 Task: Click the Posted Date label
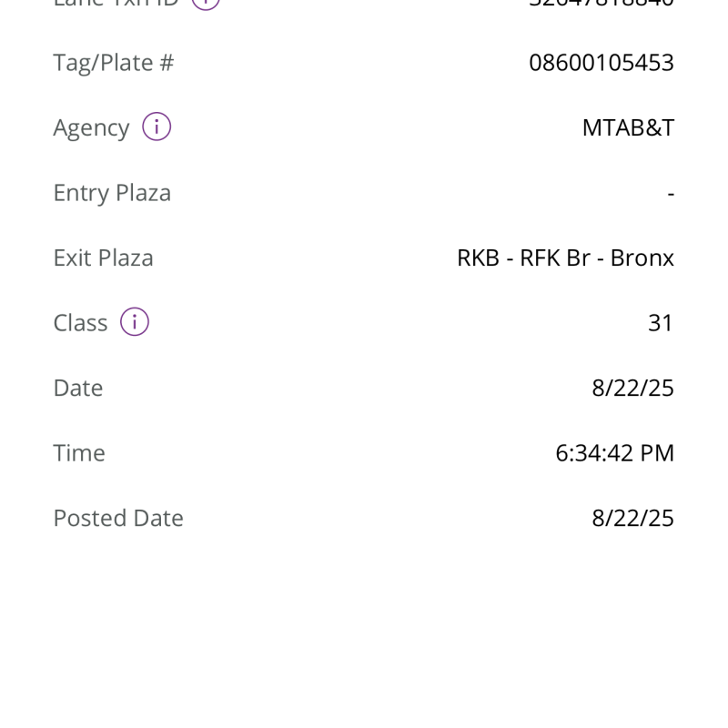118,518
